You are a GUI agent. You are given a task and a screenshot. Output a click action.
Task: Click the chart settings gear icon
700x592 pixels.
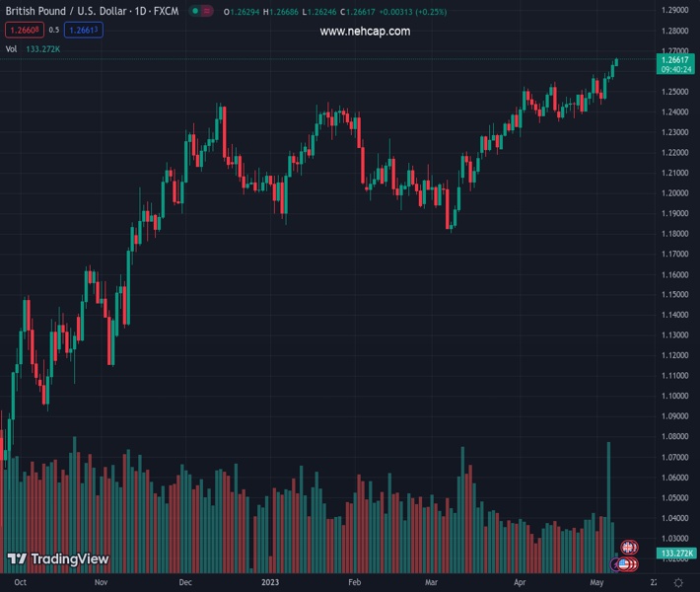tap(678, 583)
